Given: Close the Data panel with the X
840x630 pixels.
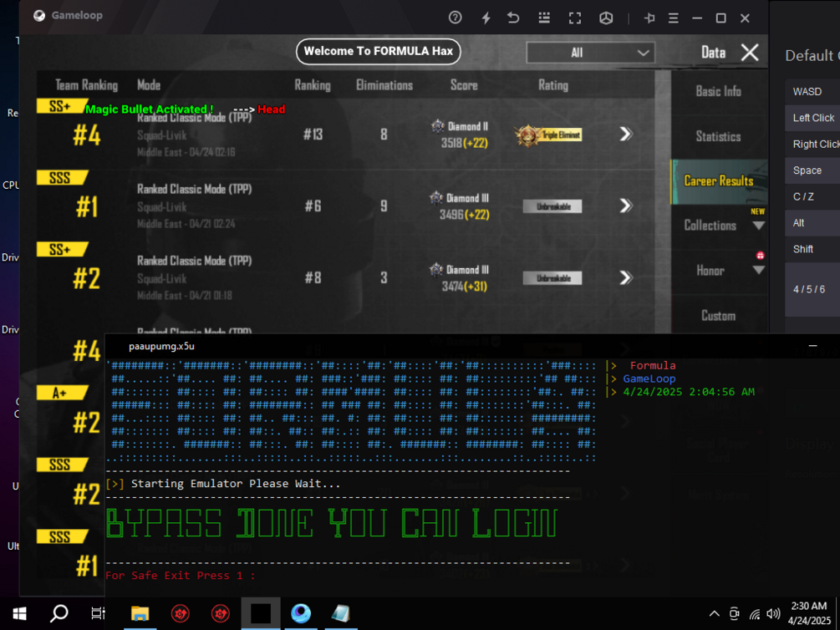Looking at the screenshot, I should 750,53.
